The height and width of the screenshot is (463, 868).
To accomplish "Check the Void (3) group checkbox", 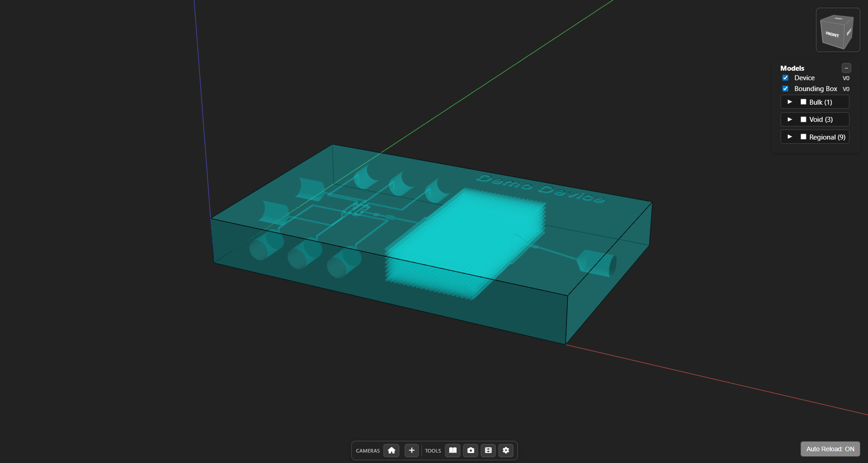I will pyautogui.click(x=804, y=119).
